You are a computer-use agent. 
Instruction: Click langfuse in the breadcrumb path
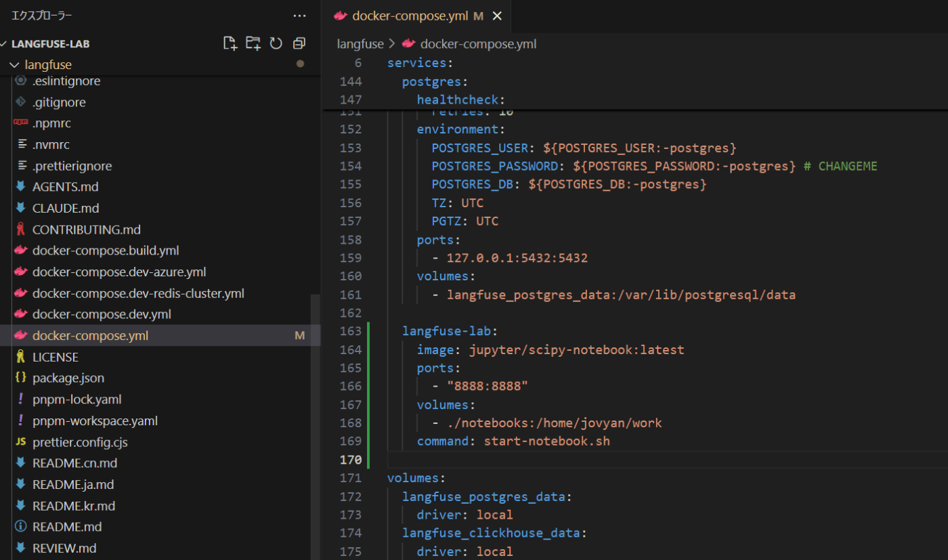pyautogui.click(x=360, y=44)
